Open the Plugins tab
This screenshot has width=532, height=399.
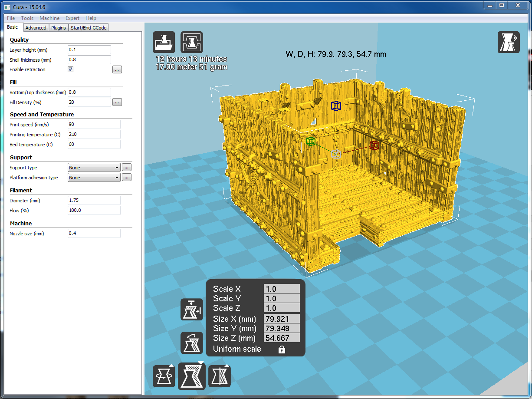coord(59,28)
